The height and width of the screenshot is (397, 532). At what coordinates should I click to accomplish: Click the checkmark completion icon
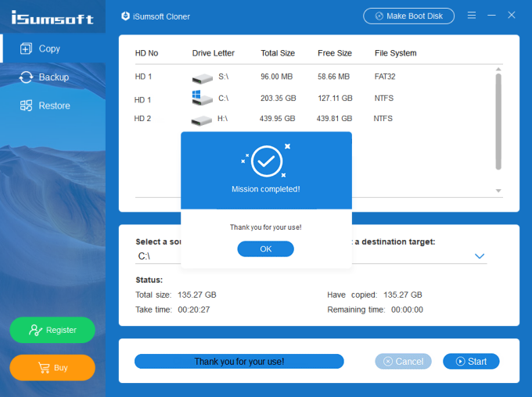(267, 161)
